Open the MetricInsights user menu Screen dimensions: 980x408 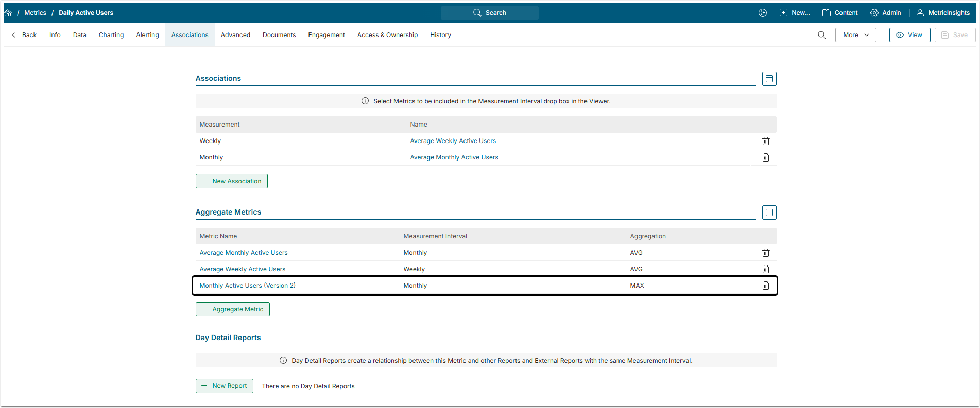click(942, 13)
